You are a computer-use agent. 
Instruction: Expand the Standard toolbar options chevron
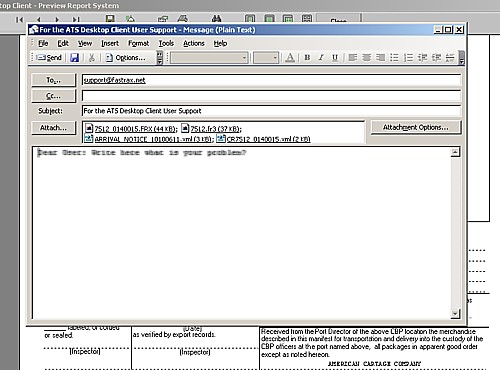pos(160,58)
